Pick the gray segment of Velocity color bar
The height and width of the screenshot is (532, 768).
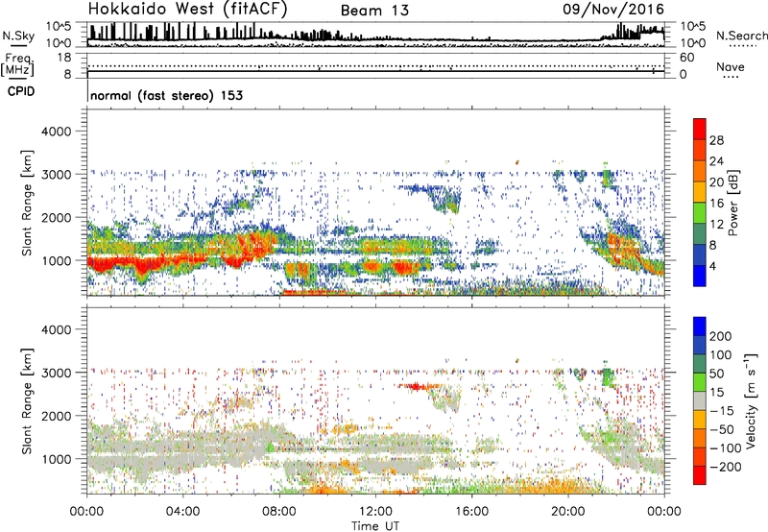click(700, 401)
